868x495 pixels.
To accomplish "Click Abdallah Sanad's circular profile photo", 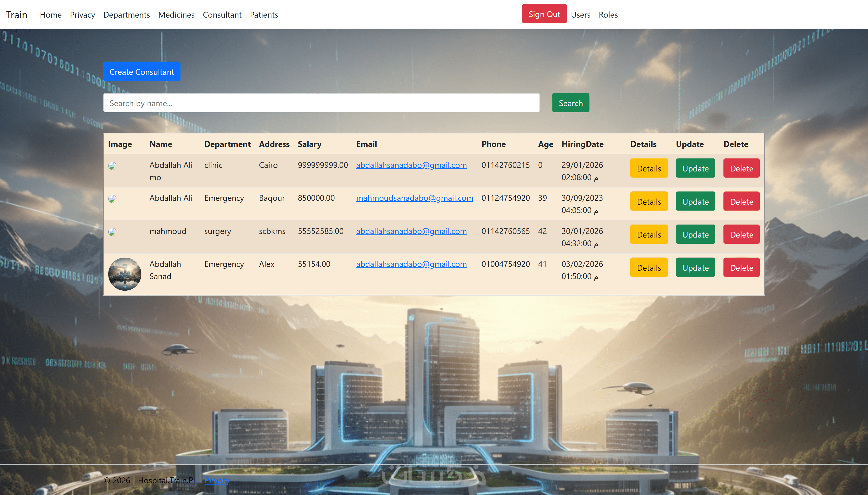I will tap(125, 274).
